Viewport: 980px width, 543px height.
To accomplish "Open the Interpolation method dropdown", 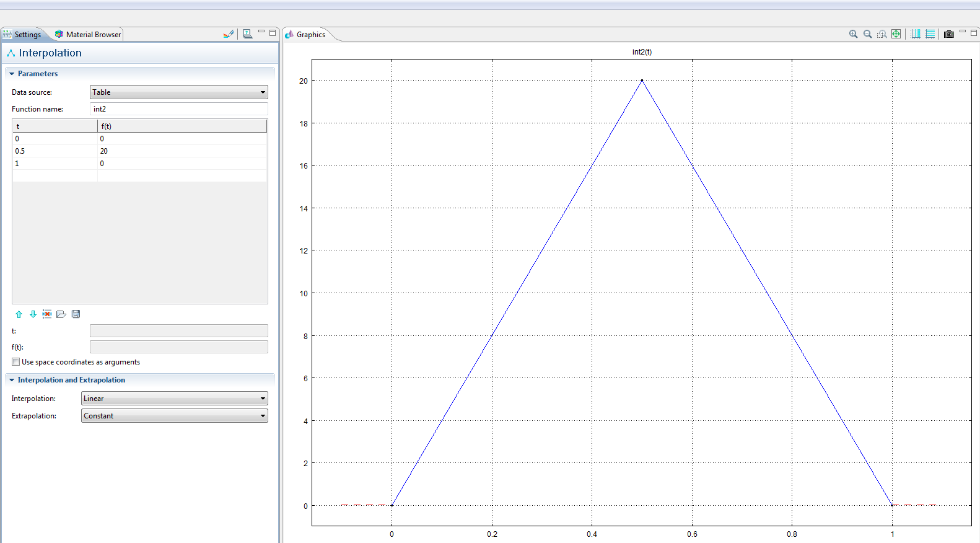I will tap(174, 399).
